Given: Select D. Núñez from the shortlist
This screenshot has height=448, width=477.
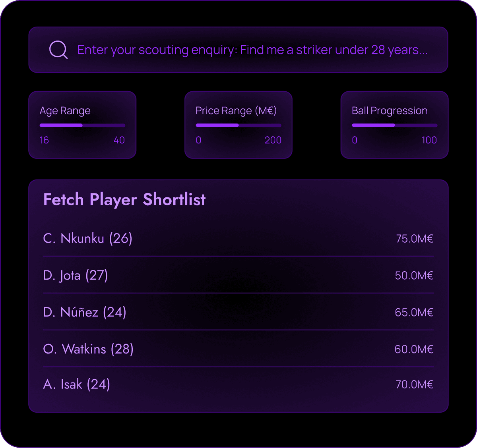Looking at the screenshot, I should point(85,312).
